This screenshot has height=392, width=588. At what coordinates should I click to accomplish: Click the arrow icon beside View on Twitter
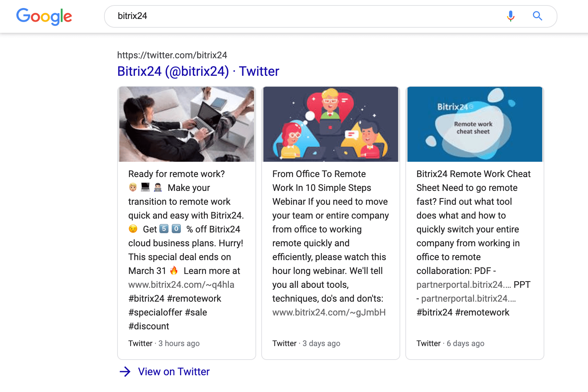[125, 372]
